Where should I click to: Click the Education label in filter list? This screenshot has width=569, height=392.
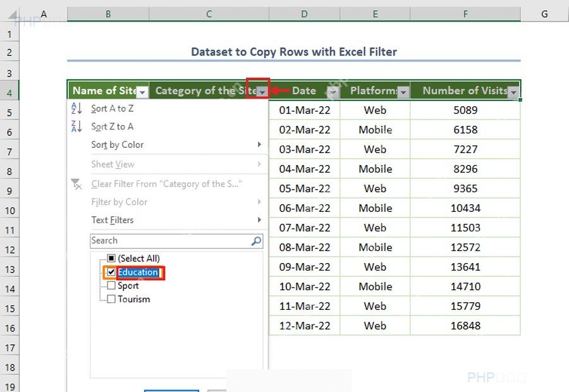pyautogui.click(x=138, y=273)
